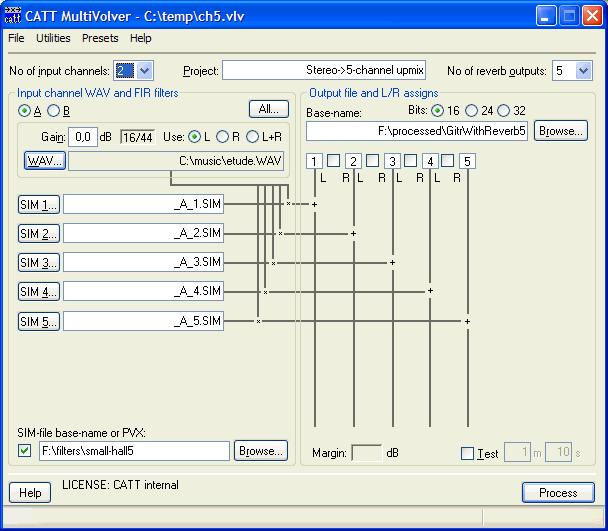
Task: Select the output 1 channel box
Action: [x=314, y=161]
